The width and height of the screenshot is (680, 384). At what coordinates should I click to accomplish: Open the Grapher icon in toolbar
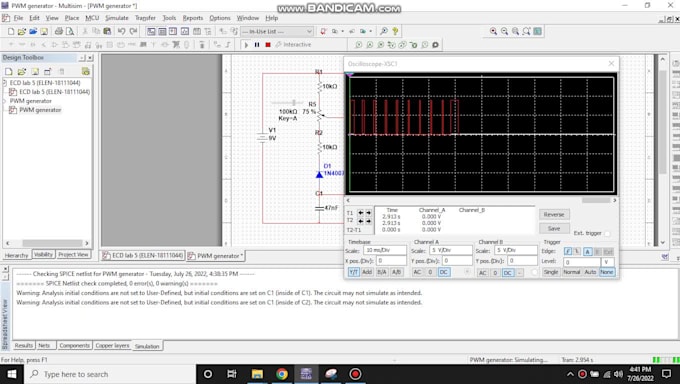click(x=185, y=31)
